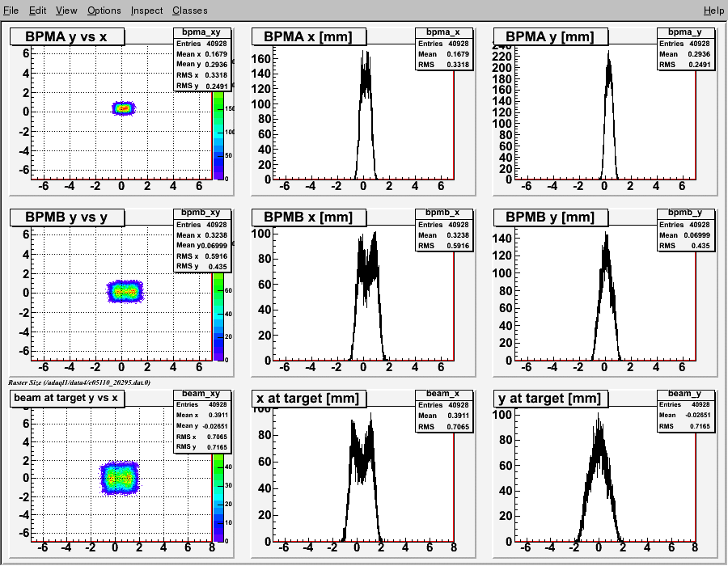Select the 'BPMB y vs y' plot title
Screen dimensions: 728x566
pos(67,218)
